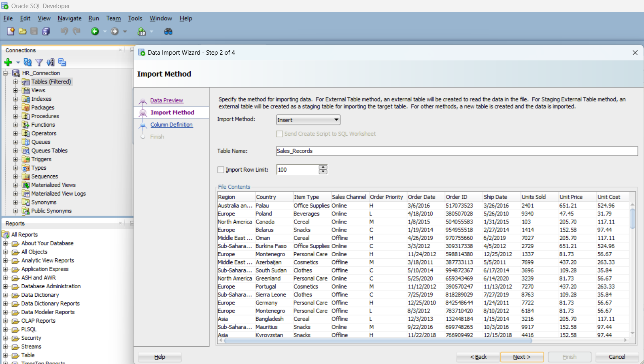
Task: Expand the Queues Tables tree node
Action: point(15,151)
